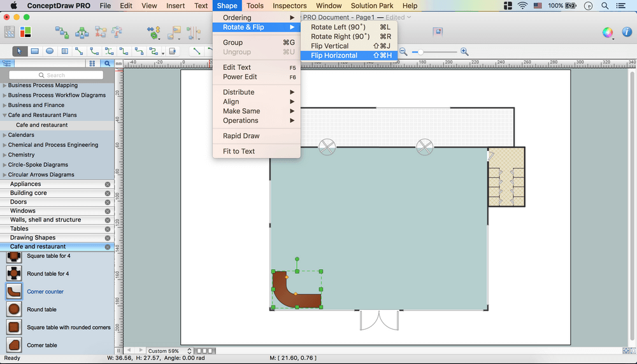
Task: Click the zoom in magnifier icon
Action: point(464,52)
